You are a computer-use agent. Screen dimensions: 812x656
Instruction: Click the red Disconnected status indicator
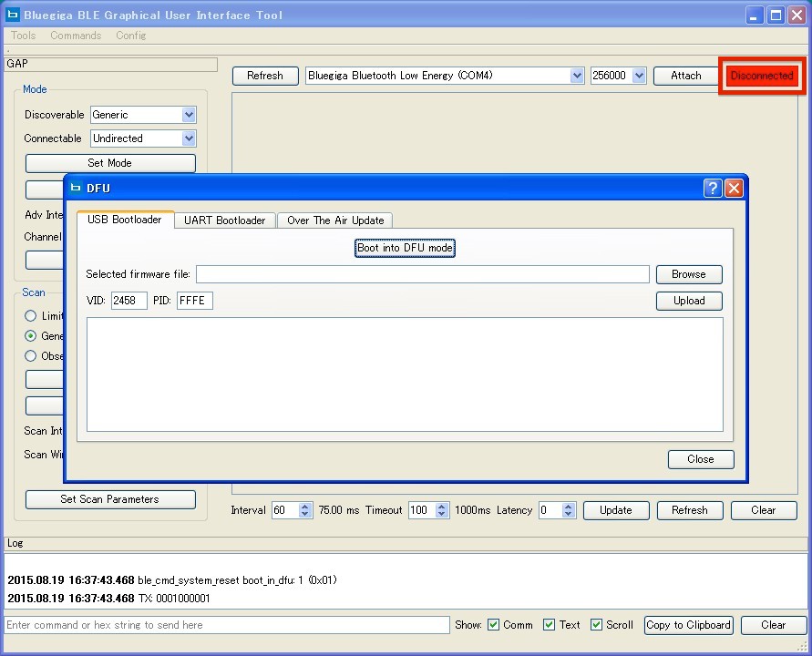click(x=762, y=76)
